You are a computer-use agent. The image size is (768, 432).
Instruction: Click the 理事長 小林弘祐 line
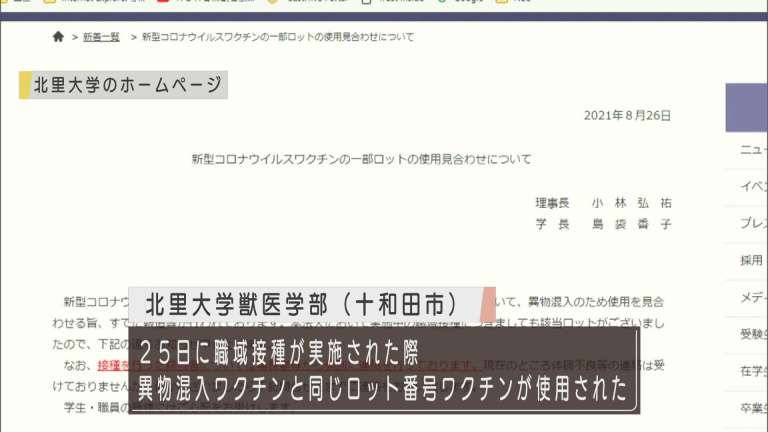pyautogui.click(x=603, y=203)
